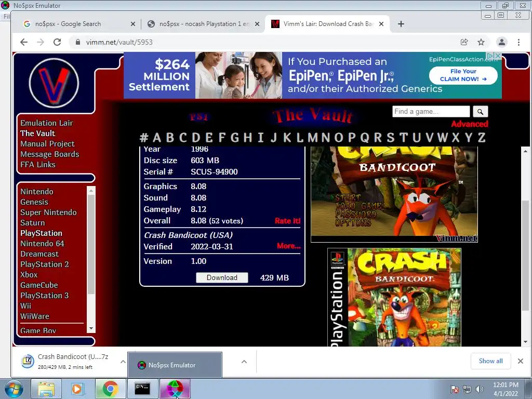Image resolution: width=532 pixels, height=399 pixels.
Task: Select Nintendo 64 system
Action: 42,244
